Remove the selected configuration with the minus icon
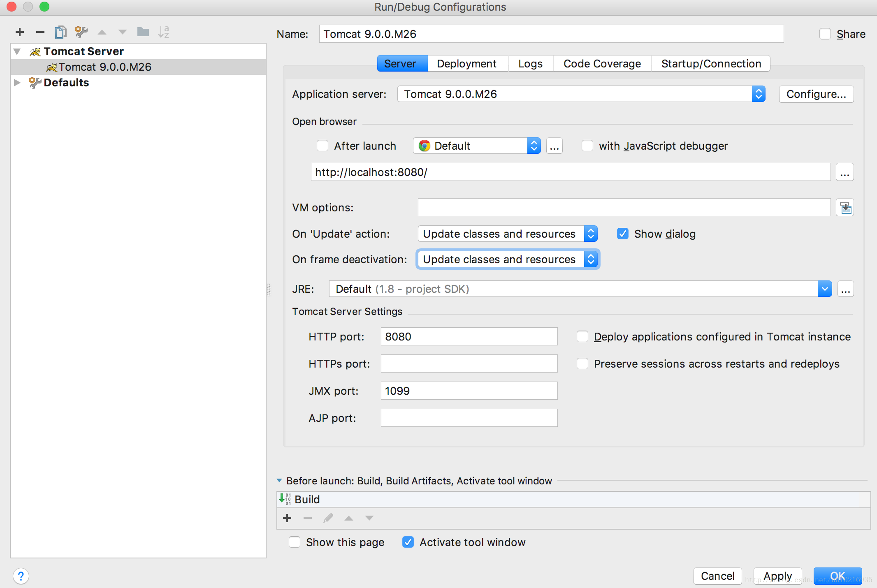Image resolution: width=877 pixels, height=588 pixels. 40,32
